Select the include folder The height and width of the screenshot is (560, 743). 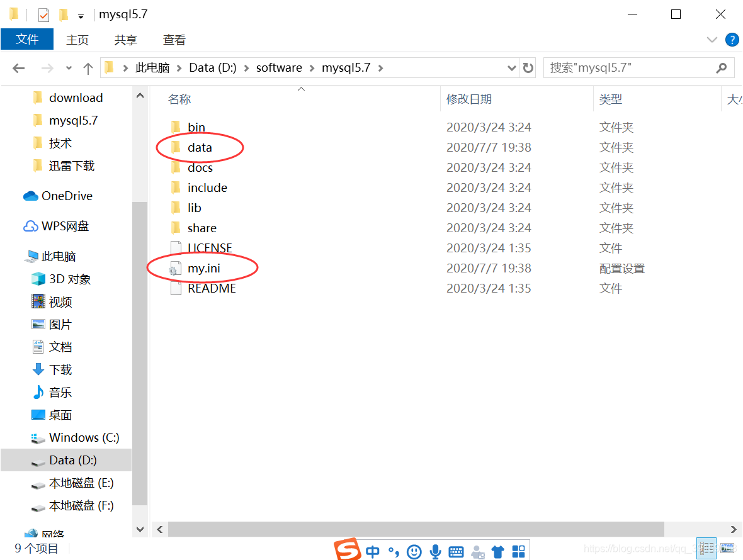click(x=207, y=188)
